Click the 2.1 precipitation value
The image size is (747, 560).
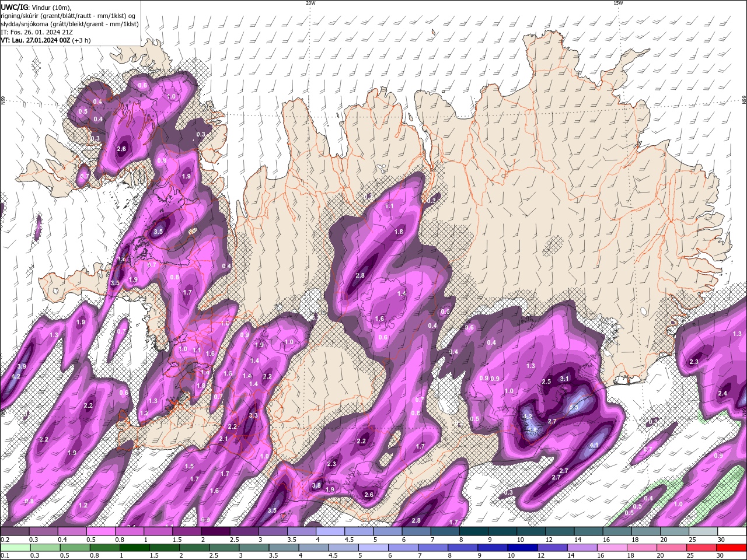(224, 439)
